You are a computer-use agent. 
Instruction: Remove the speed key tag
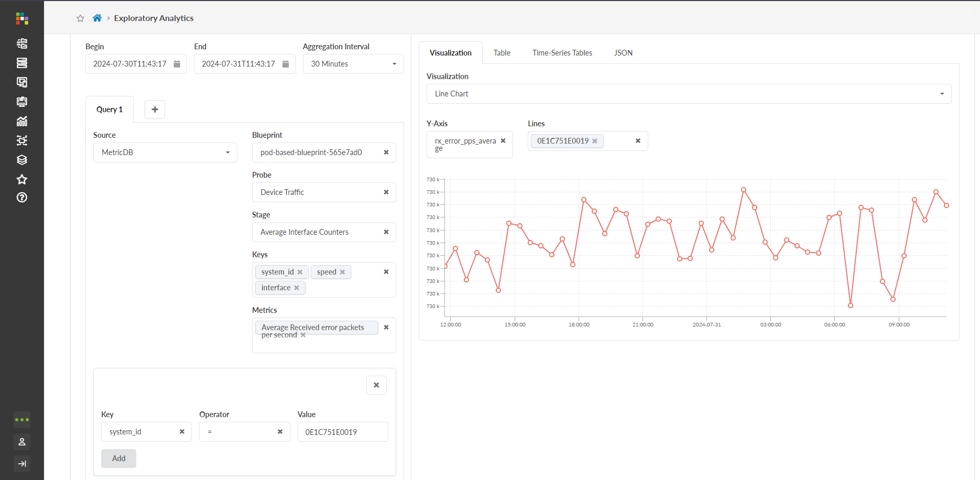342,272
